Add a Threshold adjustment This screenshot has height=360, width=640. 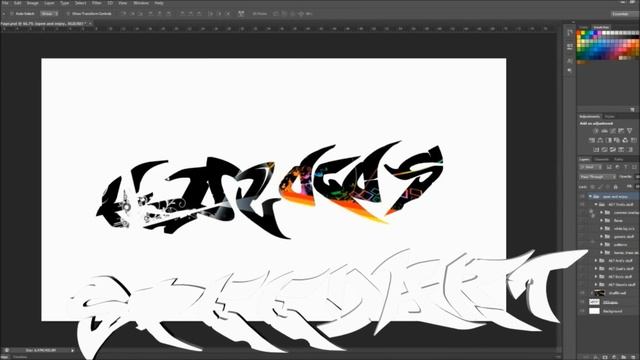tap(613, 149)
